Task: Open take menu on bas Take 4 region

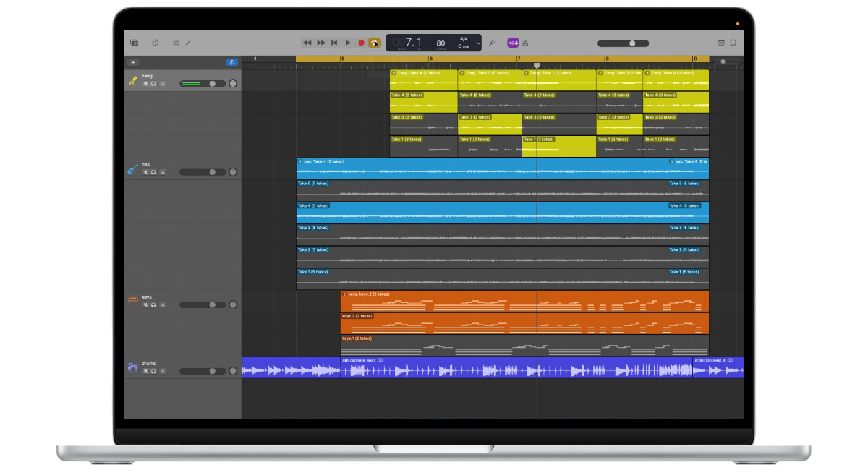Action: pyautogui.click(x=300, y=161)
